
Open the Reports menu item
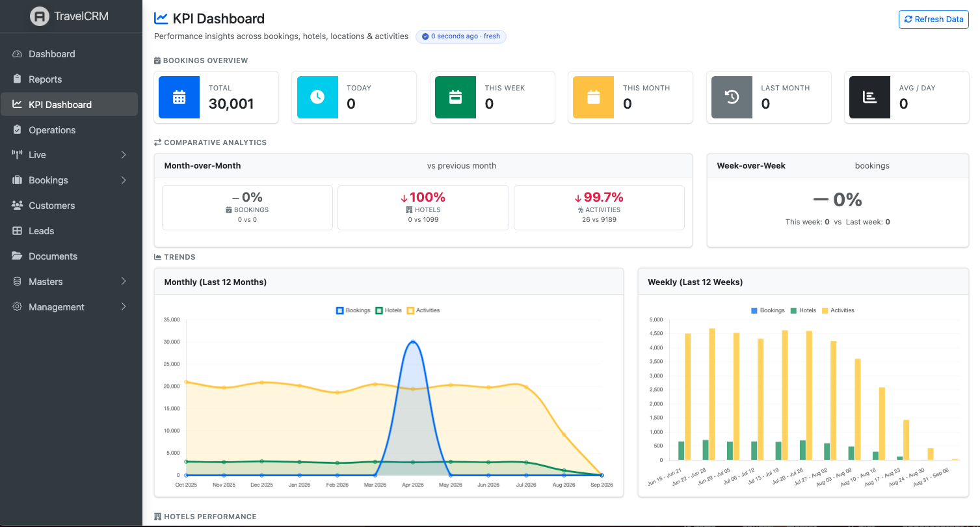(x=70, y=79)
